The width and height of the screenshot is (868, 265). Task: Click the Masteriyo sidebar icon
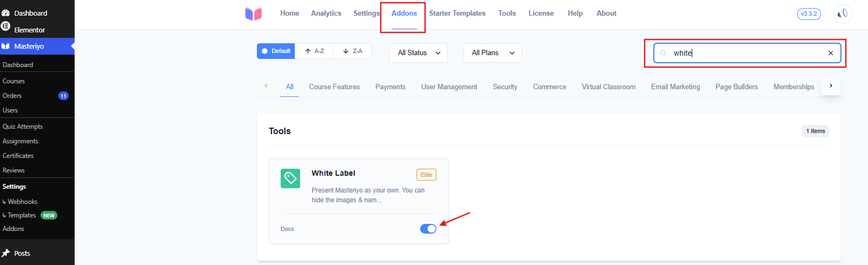point(6,46)
